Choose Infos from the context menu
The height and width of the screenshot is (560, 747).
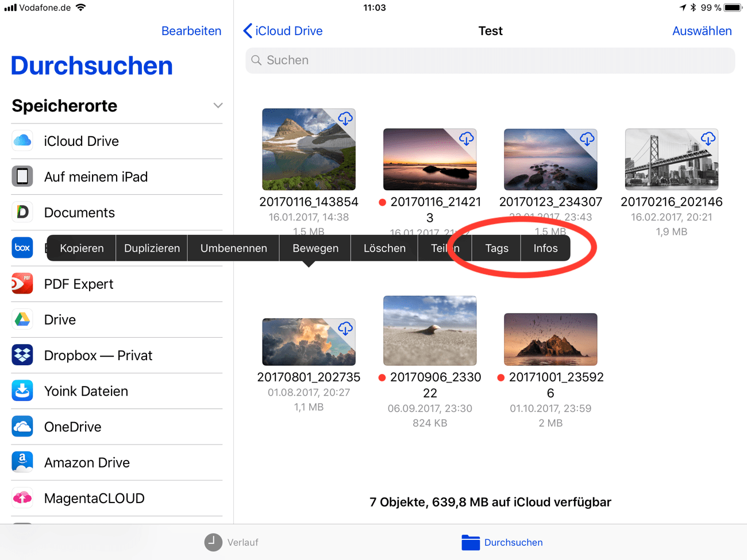tap(545, 248)
